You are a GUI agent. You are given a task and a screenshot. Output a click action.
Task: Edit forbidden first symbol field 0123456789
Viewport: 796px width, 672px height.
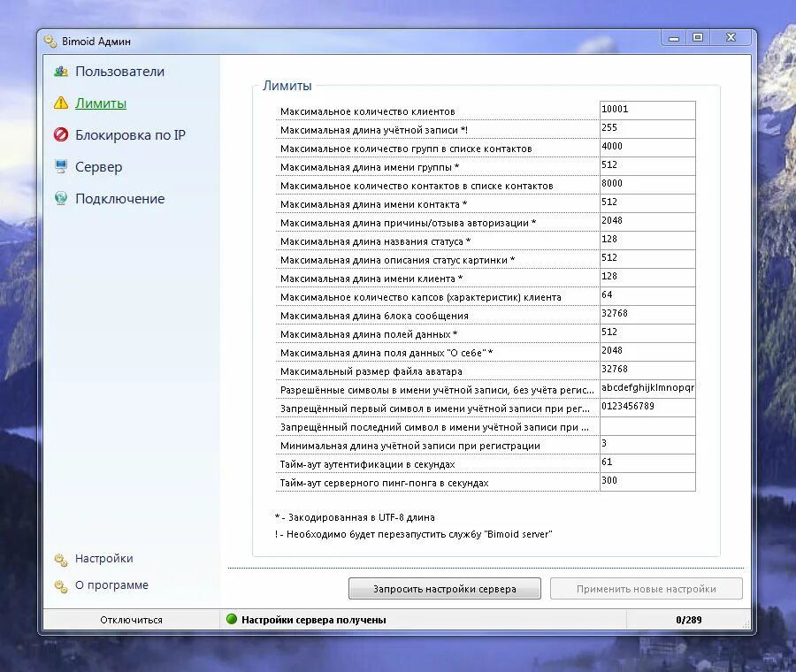point(647,408)
